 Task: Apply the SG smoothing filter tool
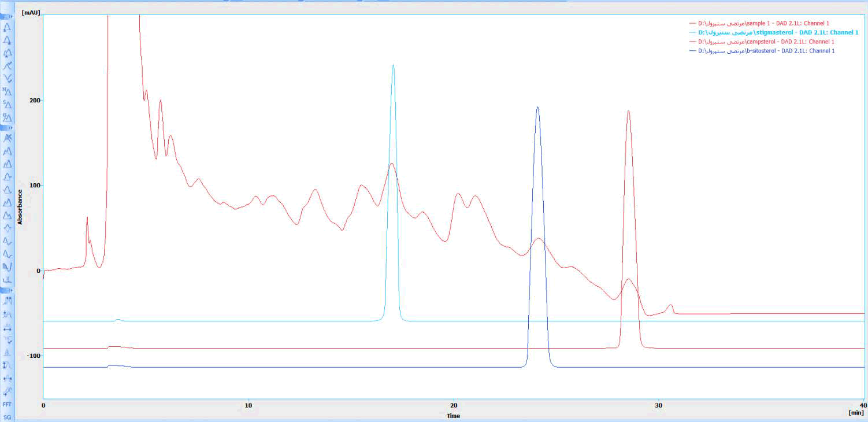click(7, 417)
